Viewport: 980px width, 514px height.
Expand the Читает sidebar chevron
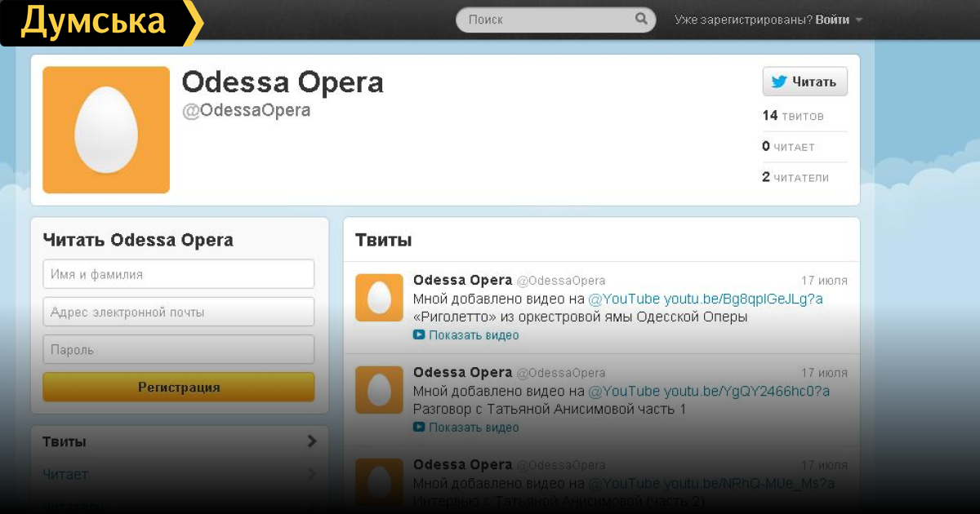pos(311,474)
